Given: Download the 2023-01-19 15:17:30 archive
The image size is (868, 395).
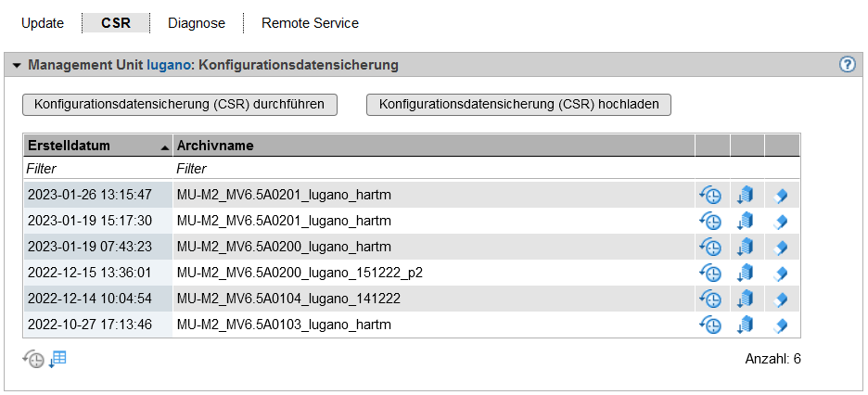Looking at the screenshot, I should (x=747, y=221).
